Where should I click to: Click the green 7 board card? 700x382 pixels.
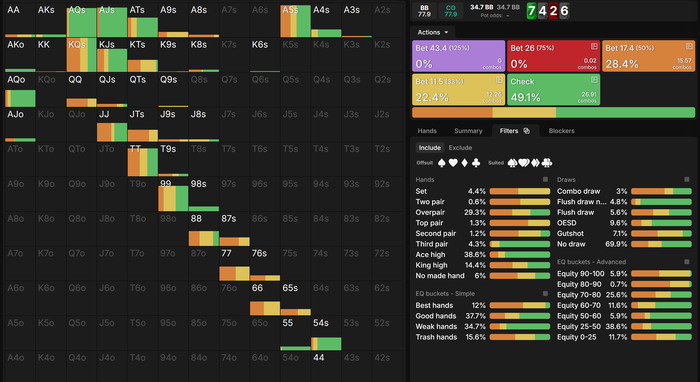pos(531,11)
